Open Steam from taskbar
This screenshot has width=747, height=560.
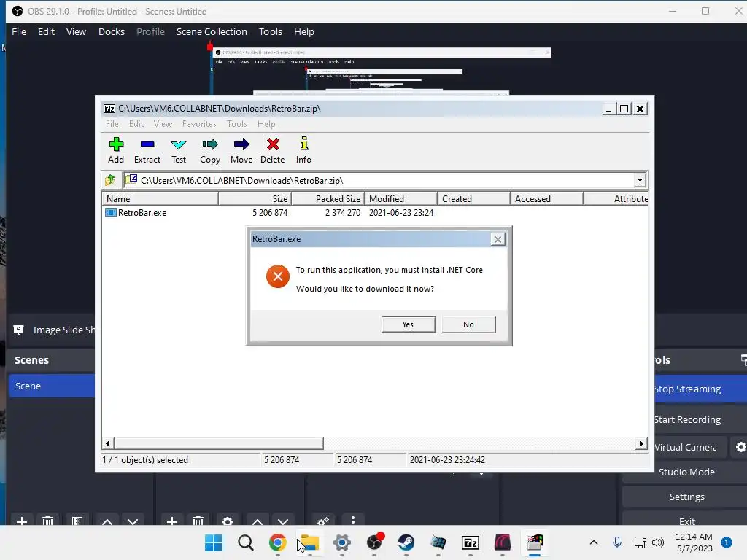pos(406,542)
